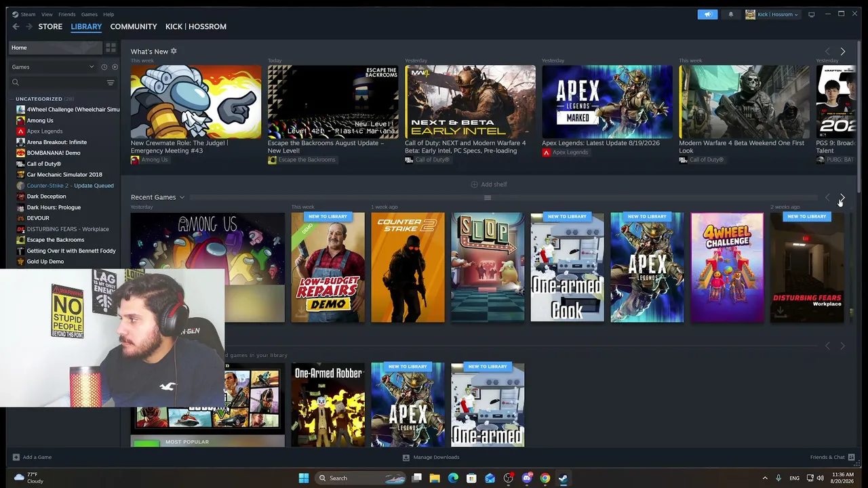Screen dimensions: 868x488
Task: Open Microsoft Edge from the taskbar
Action: pyautogui.click(x=453, y=478)
